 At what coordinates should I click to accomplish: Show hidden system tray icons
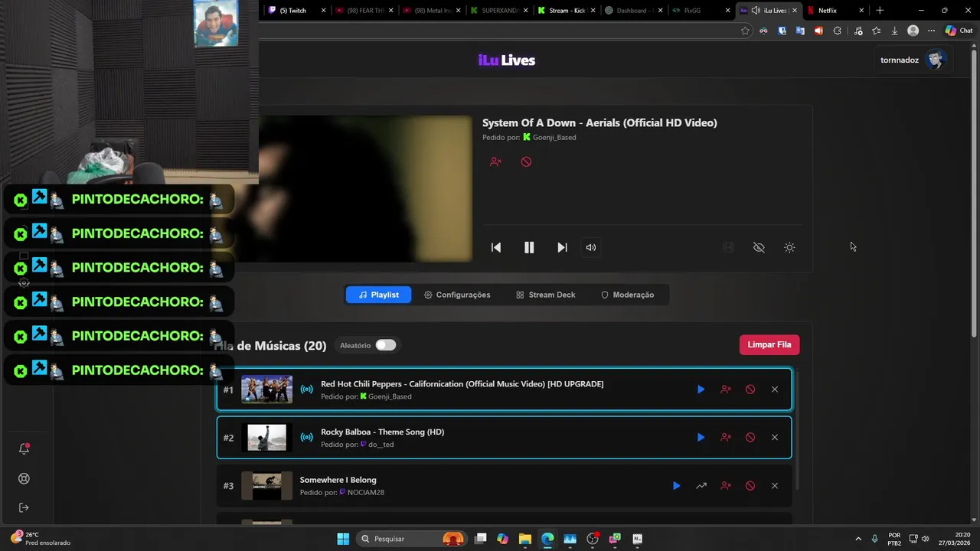coord(857,539)
